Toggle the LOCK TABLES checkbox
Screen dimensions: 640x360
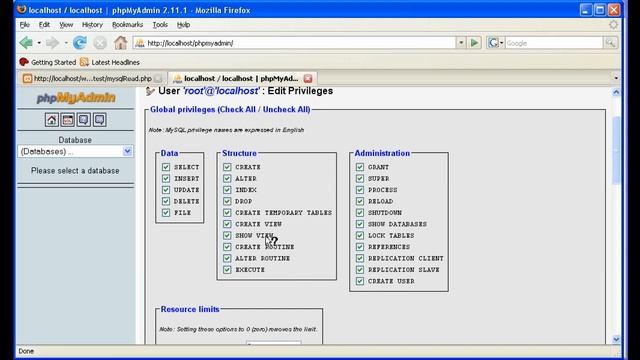coord(360,236)
